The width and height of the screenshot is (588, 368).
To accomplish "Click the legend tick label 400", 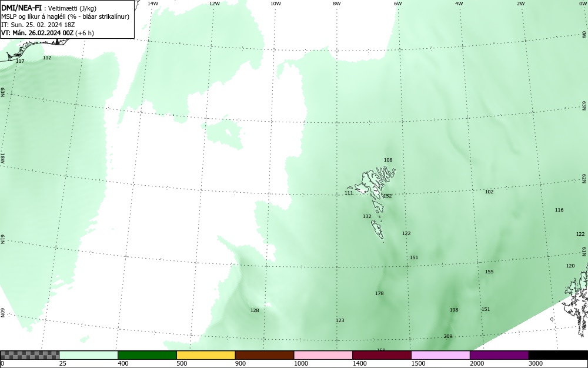I will coord(123,363).
